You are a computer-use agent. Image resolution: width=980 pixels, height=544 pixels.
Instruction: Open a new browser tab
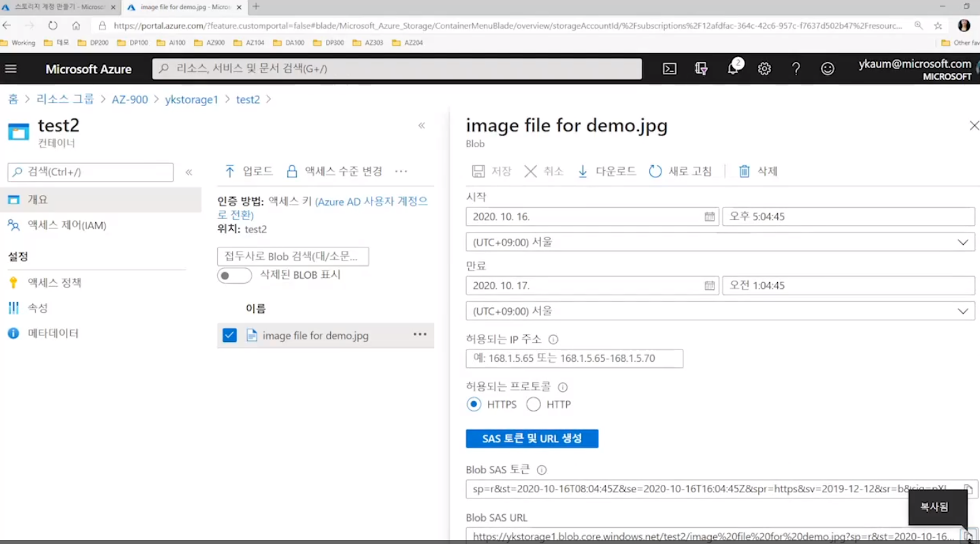[x=256, y=7]
